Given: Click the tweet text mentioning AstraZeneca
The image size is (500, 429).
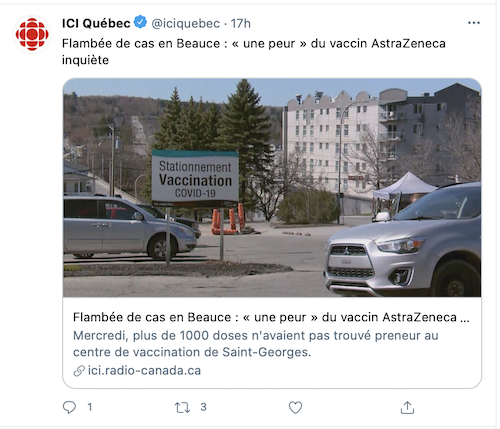Looking at the screenshot, I should (x=254, y=52).
